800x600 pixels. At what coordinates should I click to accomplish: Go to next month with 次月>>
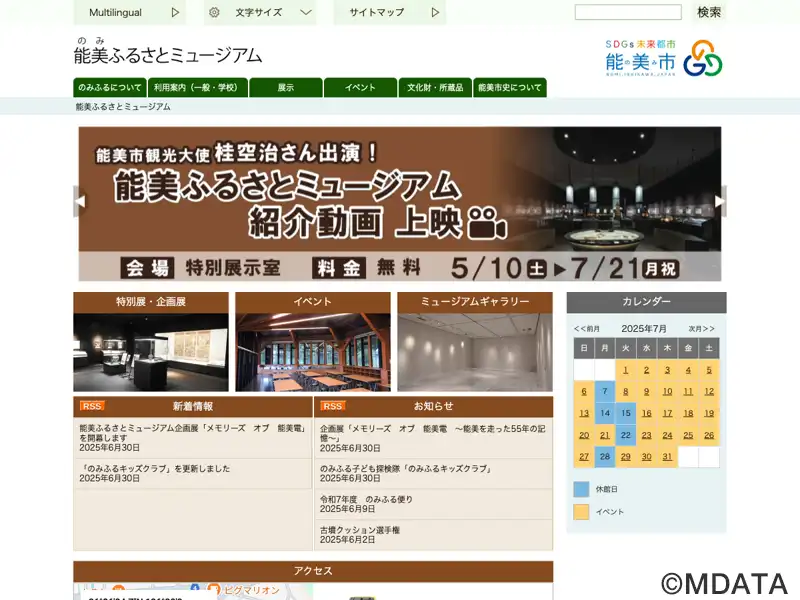pos(702,329)
